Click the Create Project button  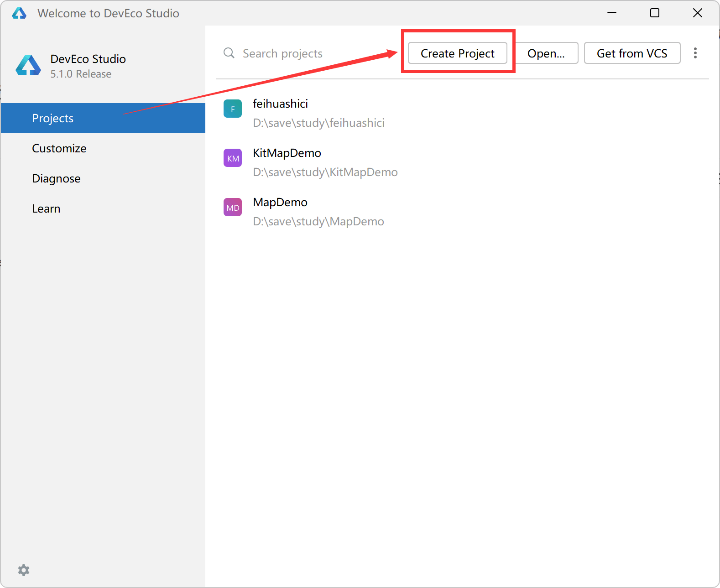(457, 53)
